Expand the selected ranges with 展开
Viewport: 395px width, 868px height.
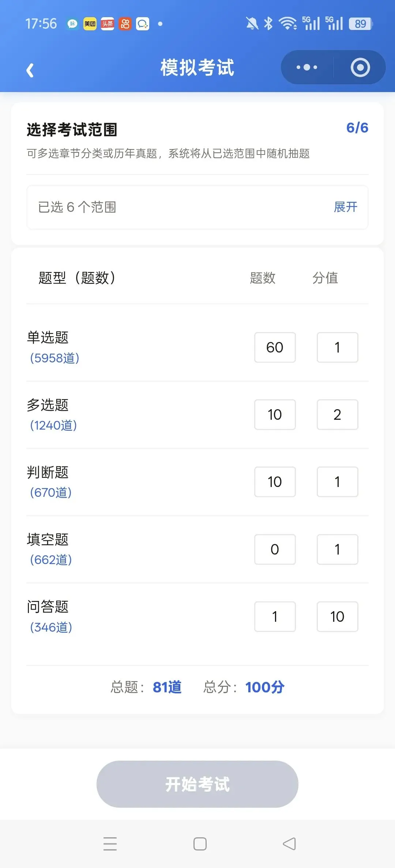[x=346, y=207]
